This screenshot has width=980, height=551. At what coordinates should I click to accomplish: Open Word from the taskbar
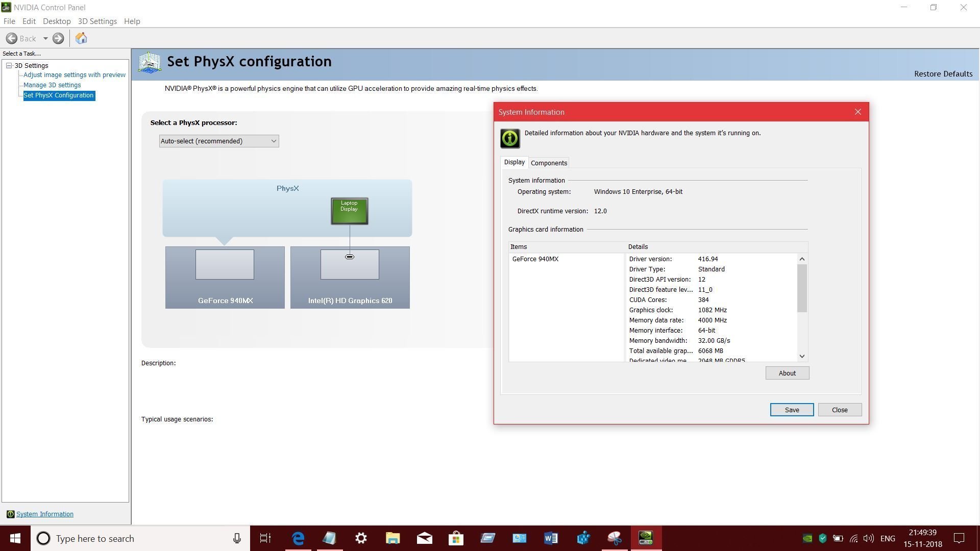(551, 539)
